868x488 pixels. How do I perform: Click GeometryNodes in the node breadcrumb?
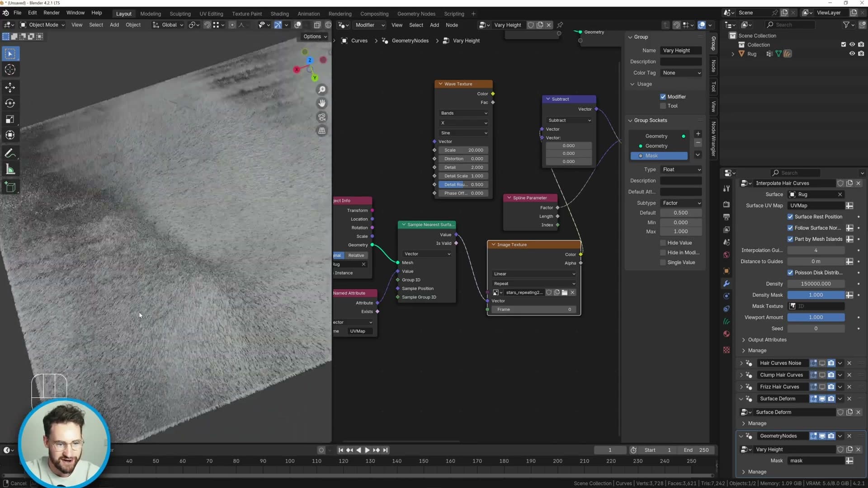410,41
